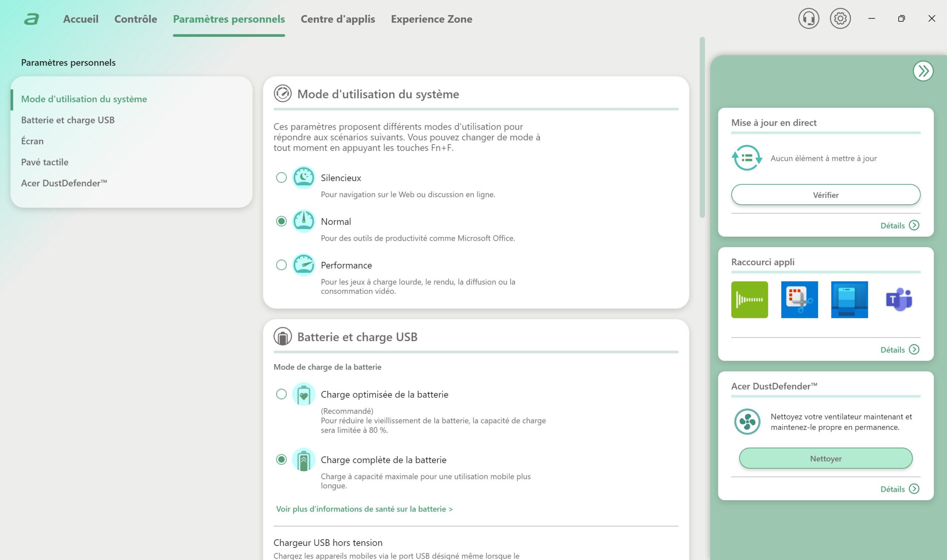
Task: Click the vertical scrollbar of settings pane
Action: click(x=702, y=128)
